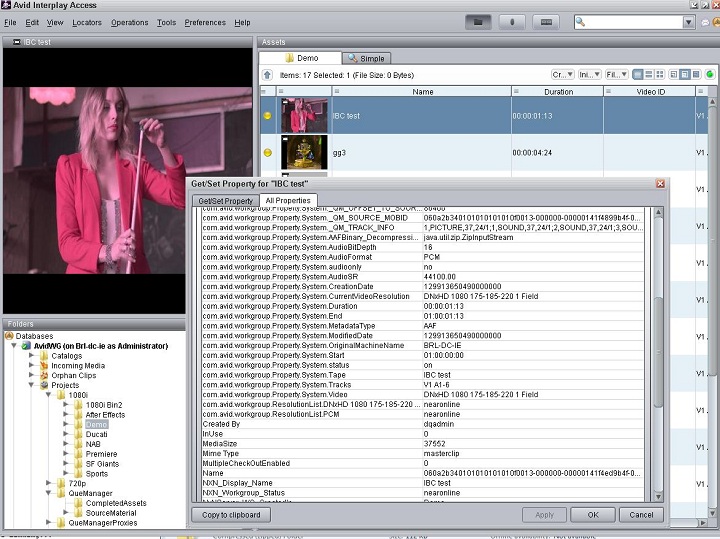The height and width of the screenshot is (539, 720).
Task: Click the Name column header
Action: (422, 92)
